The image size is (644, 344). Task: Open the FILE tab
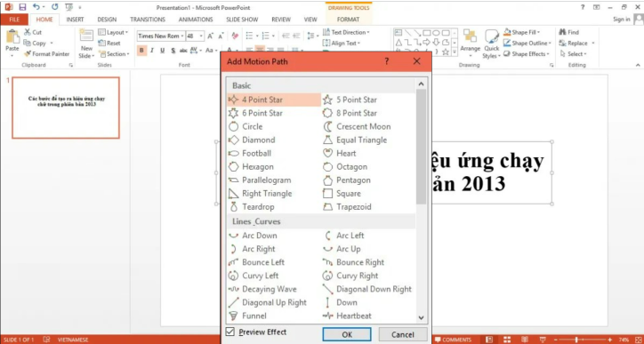pos(14,20)
